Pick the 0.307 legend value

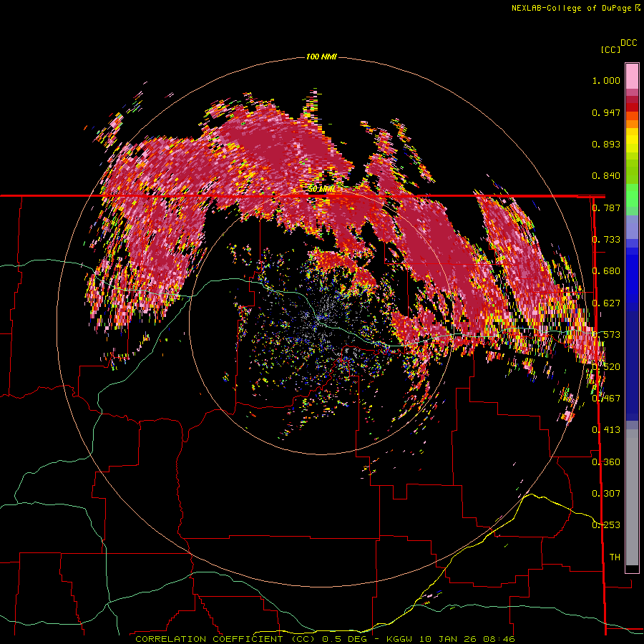606,494
